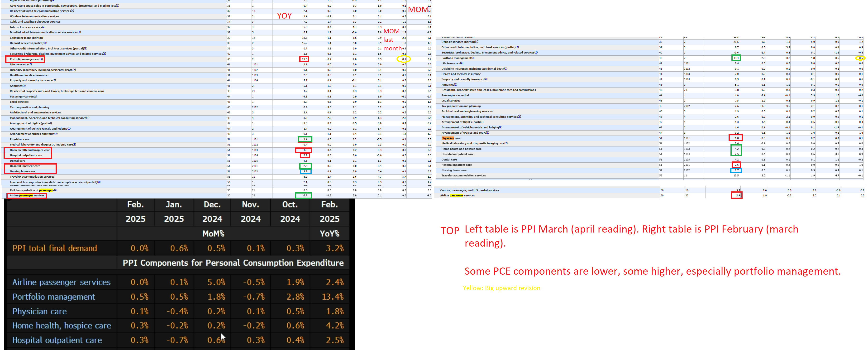This screenshot has height=350, width=868.
Task: Click the YoY% header in dark table
Action: click(329, 234)
